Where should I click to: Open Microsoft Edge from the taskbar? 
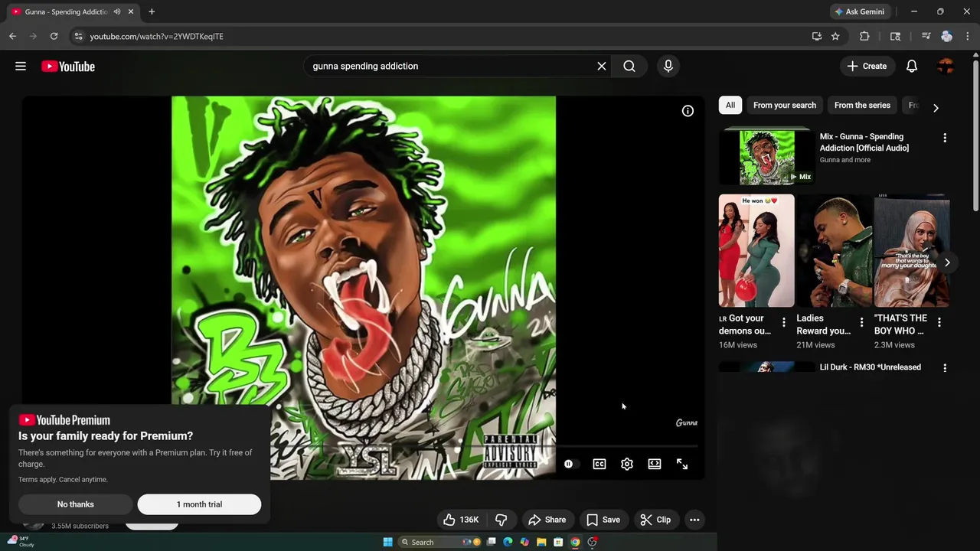(x=508, y=542)
